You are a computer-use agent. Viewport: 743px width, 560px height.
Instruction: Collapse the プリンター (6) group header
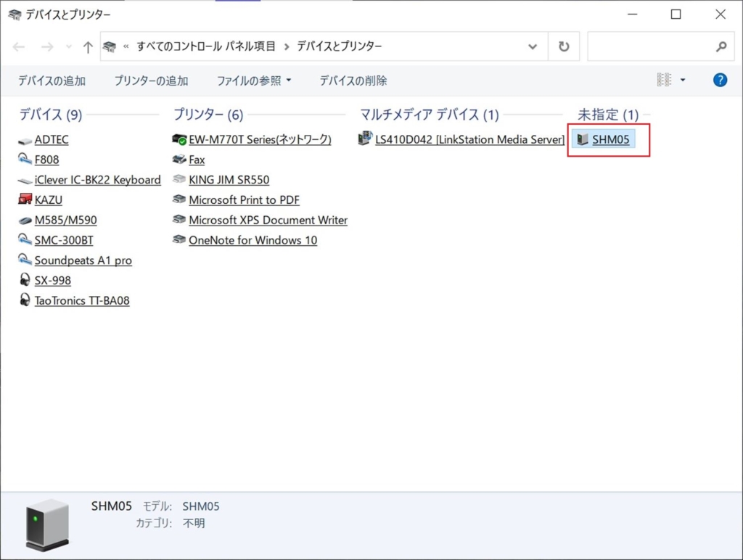point(208,115)
